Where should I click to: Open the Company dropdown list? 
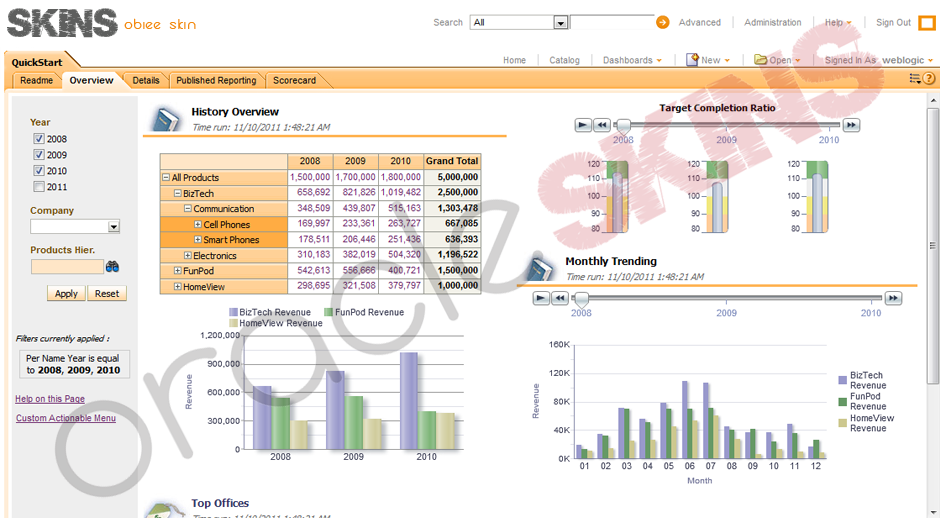113,227
